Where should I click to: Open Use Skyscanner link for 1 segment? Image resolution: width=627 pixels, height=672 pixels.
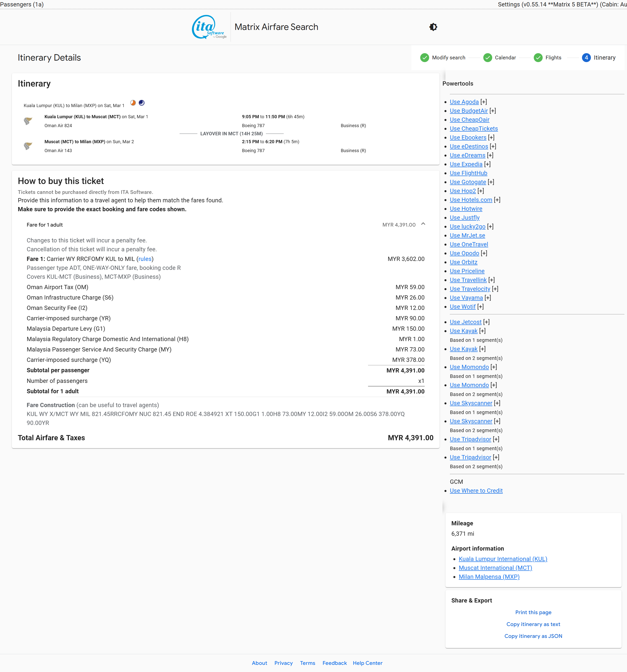coord(471,403)
